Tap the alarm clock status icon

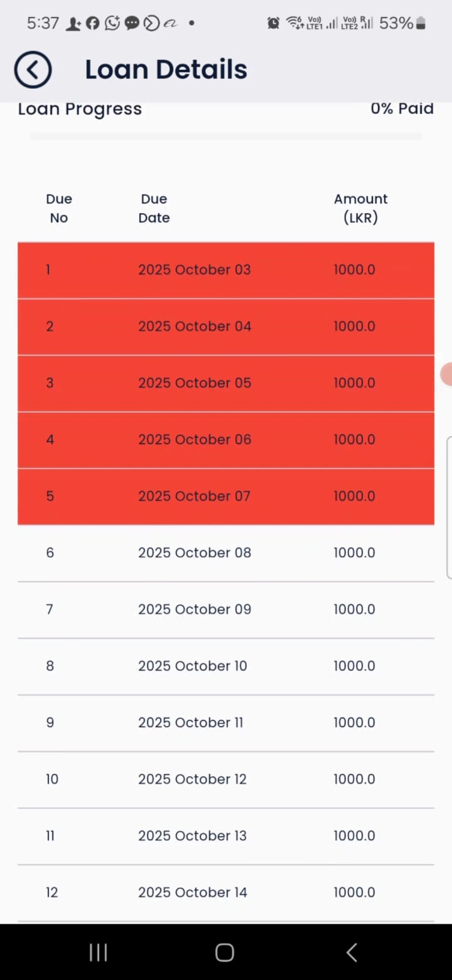click(x=273, y=23)
